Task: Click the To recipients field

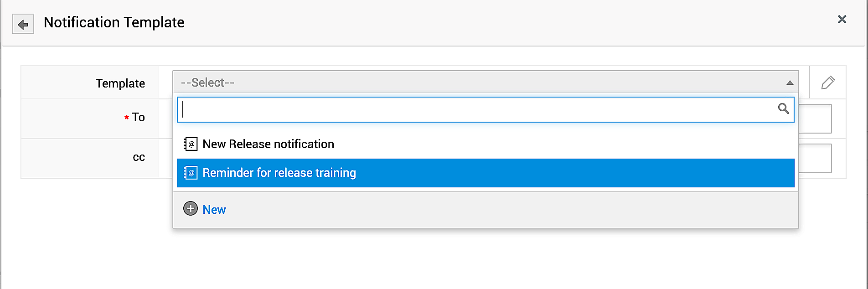Action: pyautogui.click(x=815, y=119)
